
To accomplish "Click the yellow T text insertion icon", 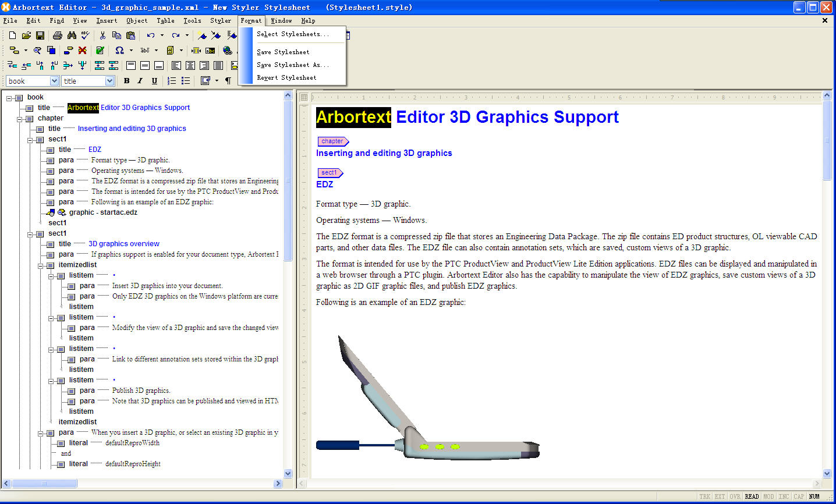I will click(196, 51).
